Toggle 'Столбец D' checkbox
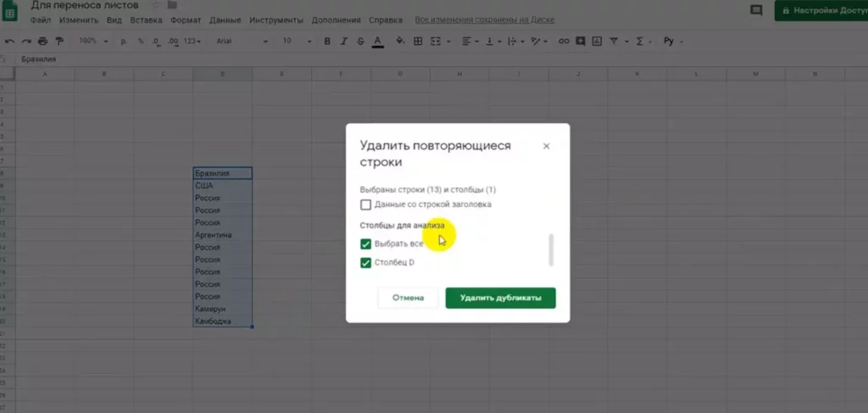This screenshot has width=868, height=413. click(365, 263)
